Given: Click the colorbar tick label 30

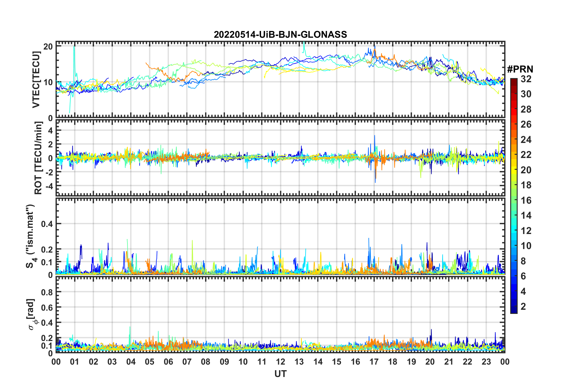Looking at the screenshot, I should coord(526,94).
